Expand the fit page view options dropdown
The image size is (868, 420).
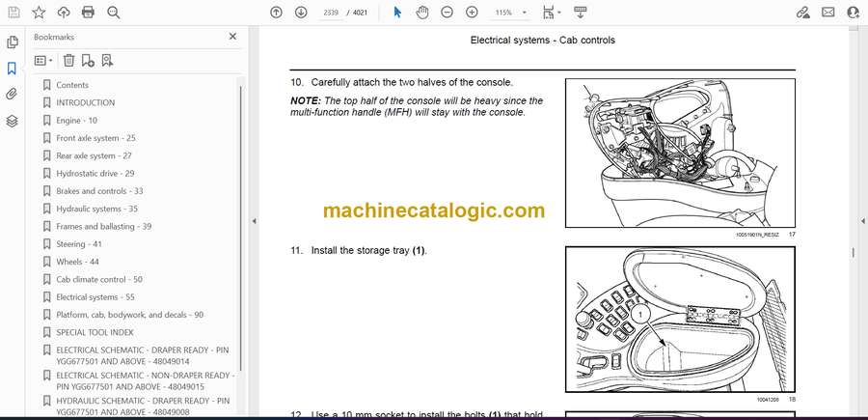551,13
